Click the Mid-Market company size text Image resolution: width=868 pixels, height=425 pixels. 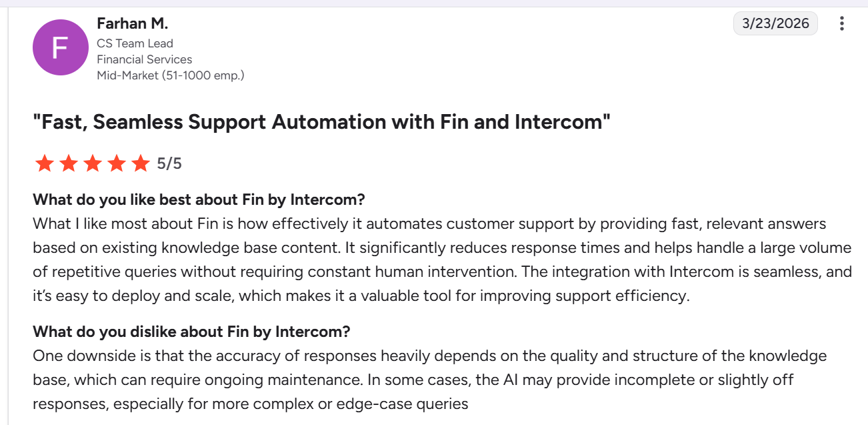click(x=171, y=75)
